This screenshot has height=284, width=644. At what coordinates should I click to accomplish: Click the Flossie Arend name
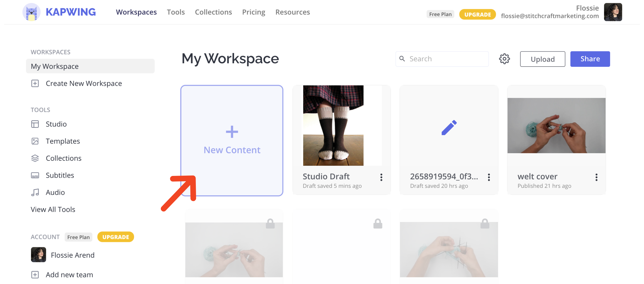tap(73, 255)
